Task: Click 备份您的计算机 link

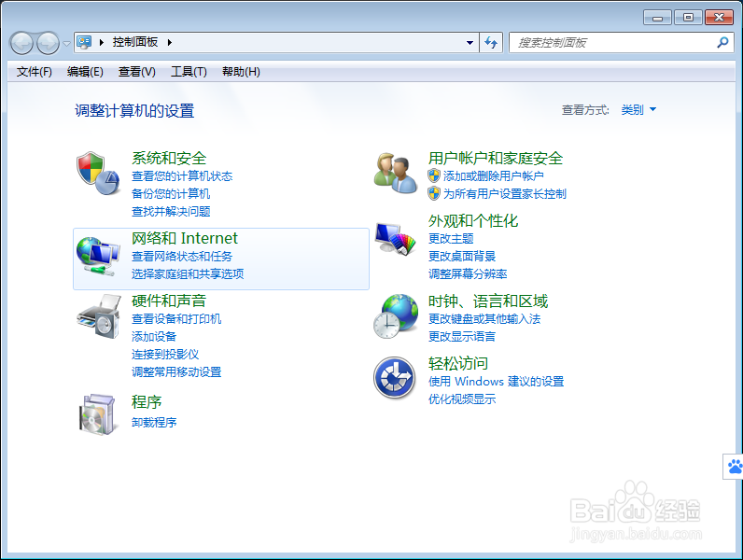Action: point(171,194)
